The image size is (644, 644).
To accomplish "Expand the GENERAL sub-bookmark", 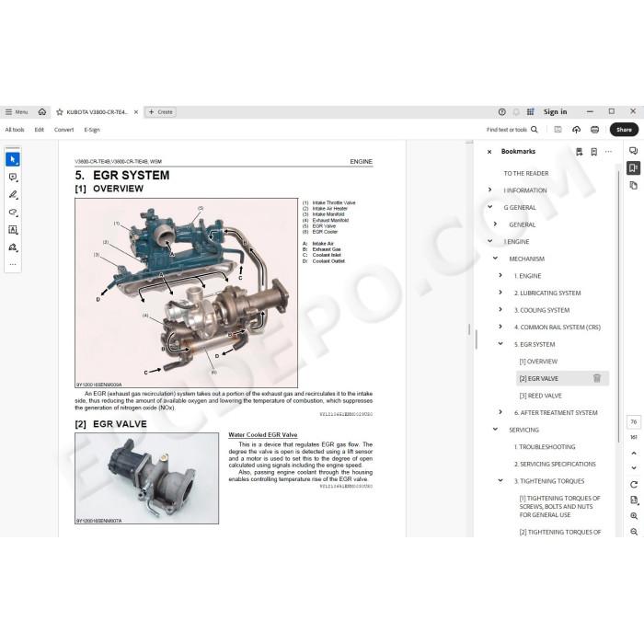I will click(495, 224).
